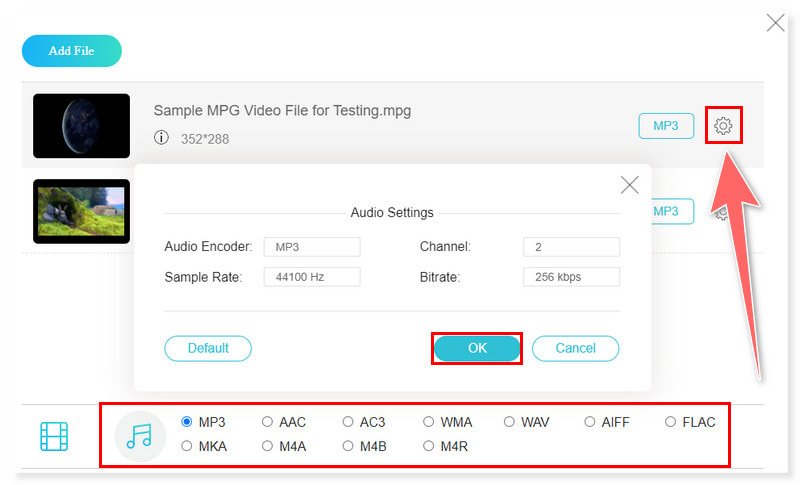Select the Earth video thumbnail
This screenshot has height=485, width=800.
[82, 126]
